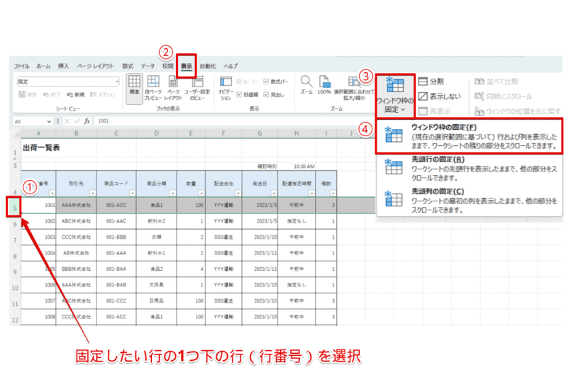Click 表示しない hide window button
This screenshot has height=392, width=576.
[x=439, y=96]
